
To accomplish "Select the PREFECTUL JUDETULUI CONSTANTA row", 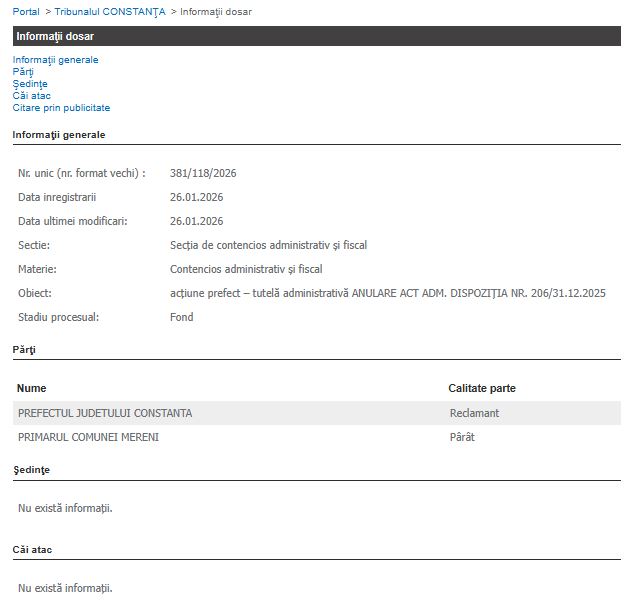I will 105,413.
